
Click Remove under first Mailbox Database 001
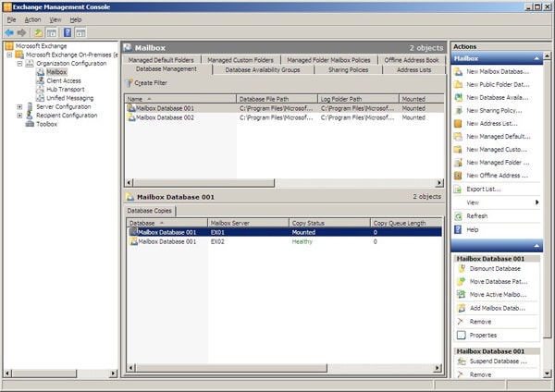click(x=480, y=322)
